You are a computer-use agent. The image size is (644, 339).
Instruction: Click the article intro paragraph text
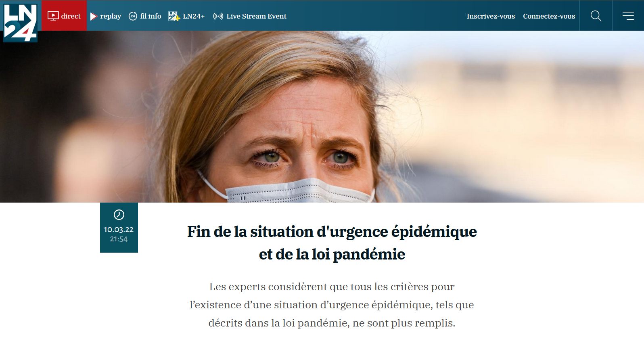(332, 305)
